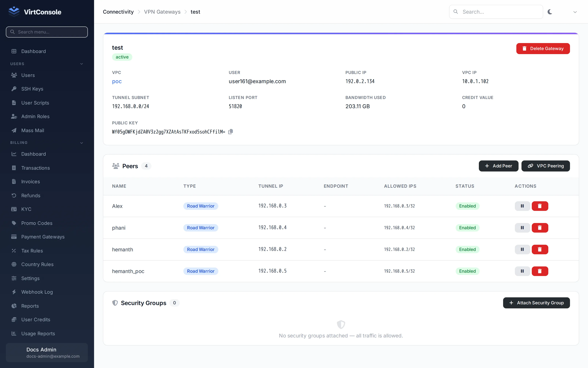
Task: Click the VPC Peering button
Action: [546, 166]
